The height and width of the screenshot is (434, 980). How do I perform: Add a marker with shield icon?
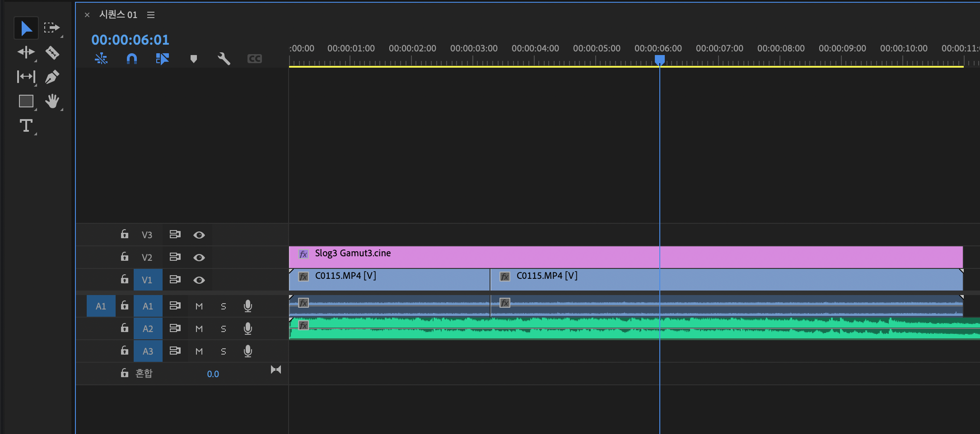click(194, 59)
